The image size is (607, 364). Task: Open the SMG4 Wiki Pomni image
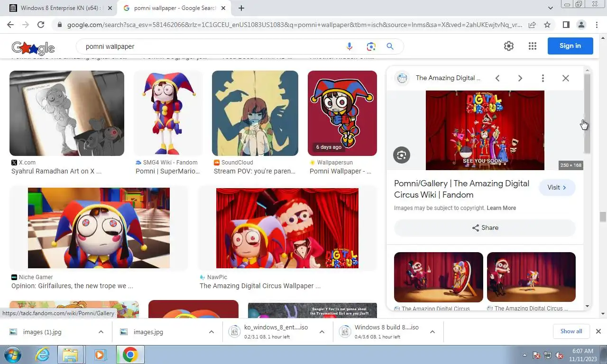point(168,113)
